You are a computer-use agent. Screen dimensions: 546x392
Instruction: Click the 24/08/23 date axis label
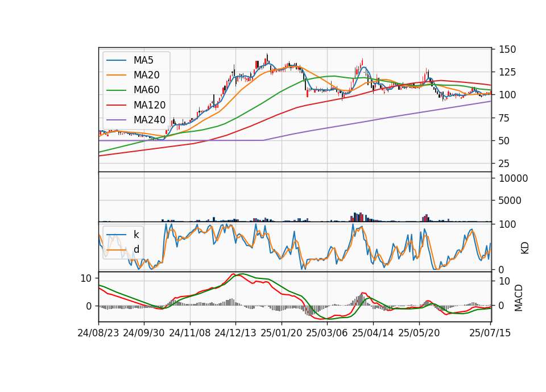click(98, 333)
